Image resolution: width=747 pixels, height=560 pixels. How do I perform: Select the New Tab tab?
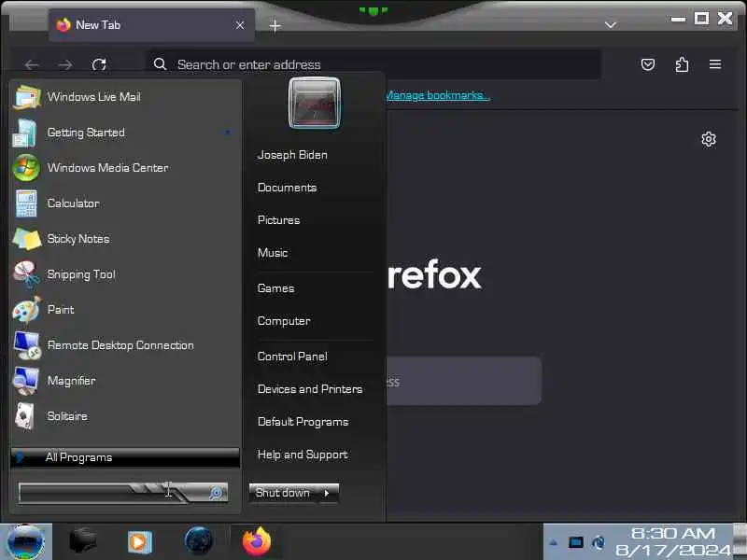(x=151, y=25)
